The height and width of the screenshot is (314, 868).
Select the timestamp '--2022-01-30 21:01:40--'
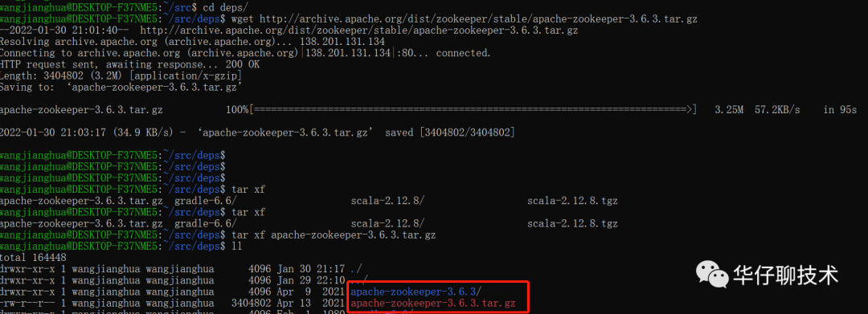click(65, 31)
